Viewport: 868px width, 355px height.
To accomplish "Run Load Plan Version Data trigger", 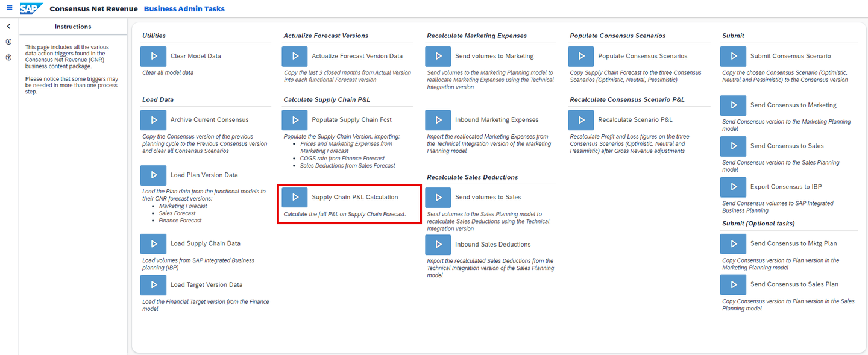I will (x=153, y=175).
